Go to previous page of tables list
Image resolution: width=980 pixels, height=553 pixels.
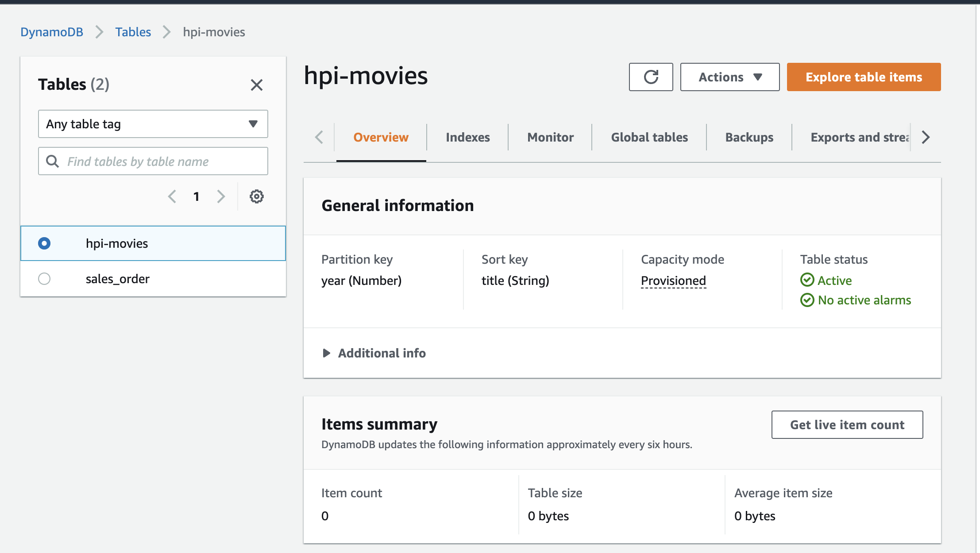(172, 196)
